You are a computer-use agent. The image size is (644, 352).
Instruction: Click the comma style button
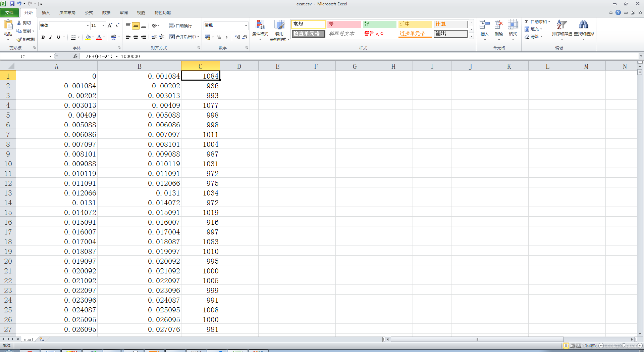pyautogui.click(x=227, y=37)
